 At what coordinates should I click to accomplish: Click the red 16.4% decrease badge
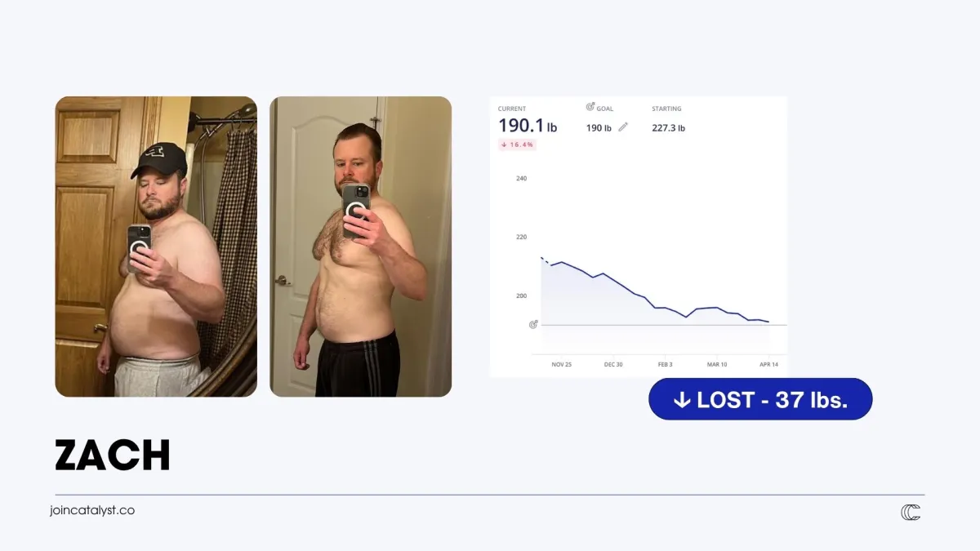(x=516, y=144)
